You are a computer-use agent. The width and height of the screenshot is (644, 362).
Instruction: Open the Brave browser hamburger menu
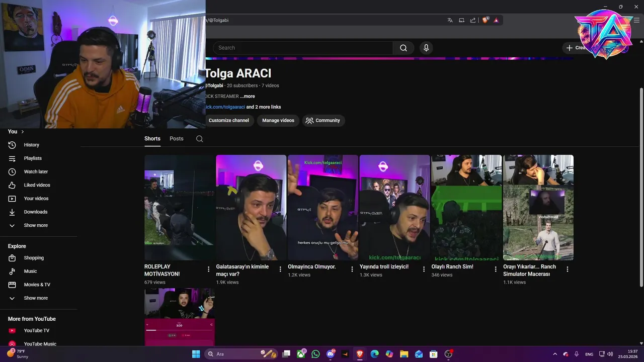coord(636,20)
